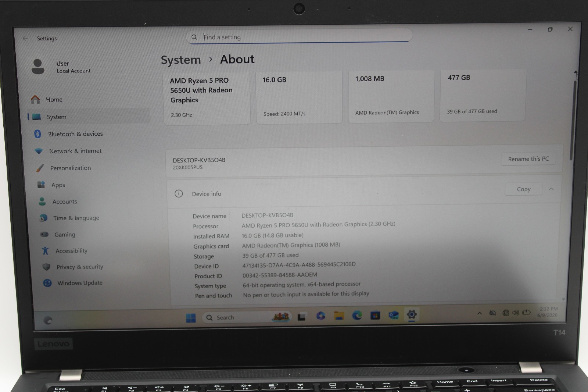Image resolution: width=588 pixels, height=392 pixels.
Task: Click the model text 20XK005PUS
Action: pyautogui.click(x=187, y=167)
